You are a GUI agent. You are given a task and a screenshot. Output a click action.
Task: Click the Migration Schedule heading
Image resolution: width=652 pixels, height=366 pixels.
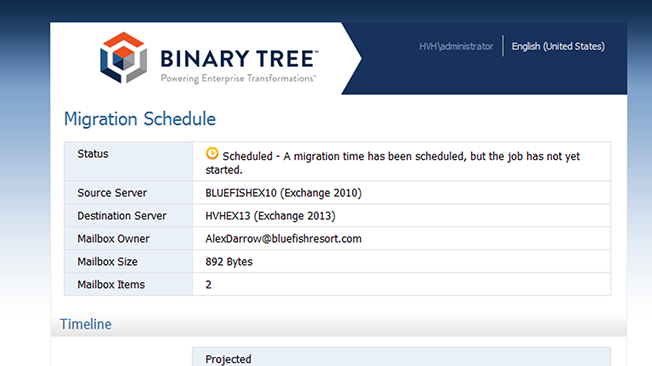point(140,119)
